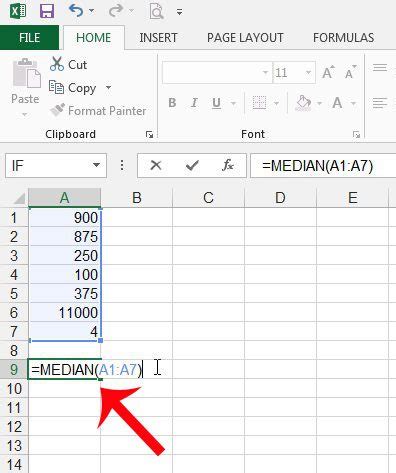Select column C header
The image size is (396, 473).
point(208,198)
